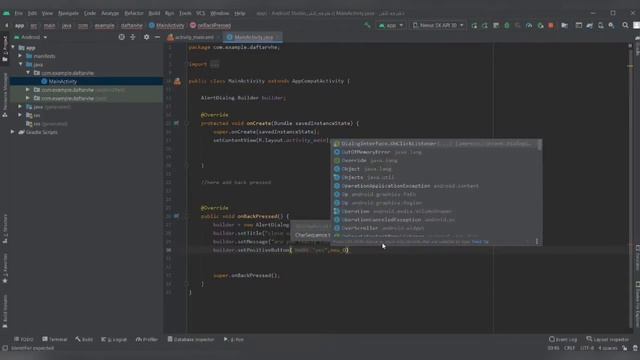
Task: Expand the res folder arrow
Action: 20,115
